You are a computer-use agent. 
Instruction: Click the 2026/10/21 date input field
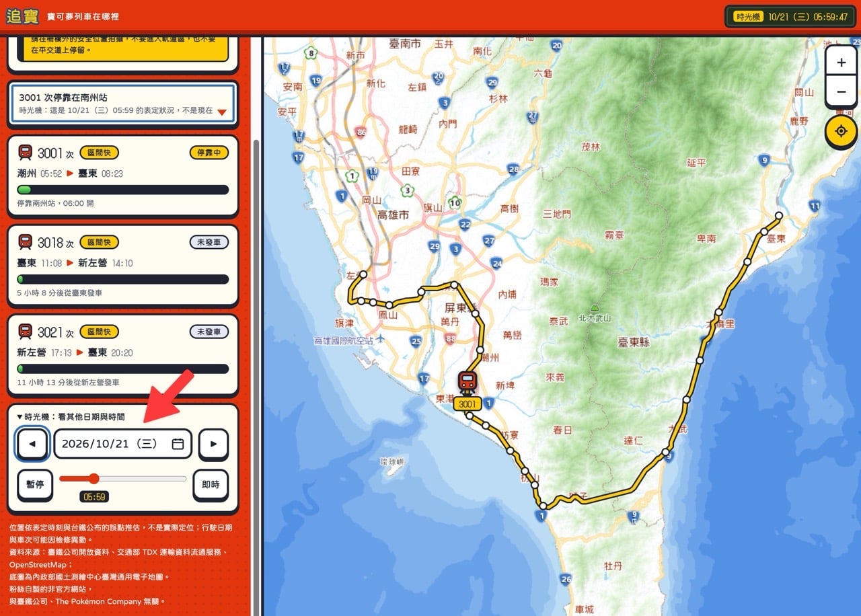[122, 444]
